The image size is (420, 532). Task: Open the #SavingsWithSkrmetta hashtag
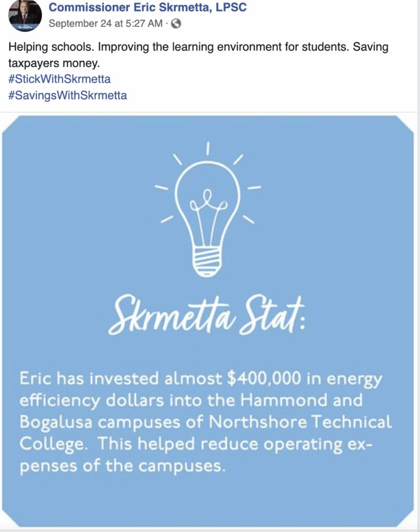pyautogui.click(x=68, y=95)
